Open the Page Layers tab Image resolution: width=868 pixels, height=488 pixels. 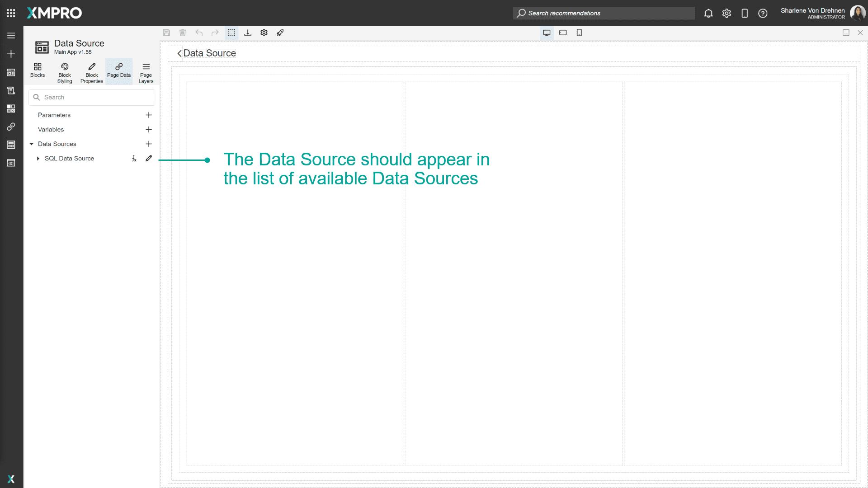tap(146, 71)
